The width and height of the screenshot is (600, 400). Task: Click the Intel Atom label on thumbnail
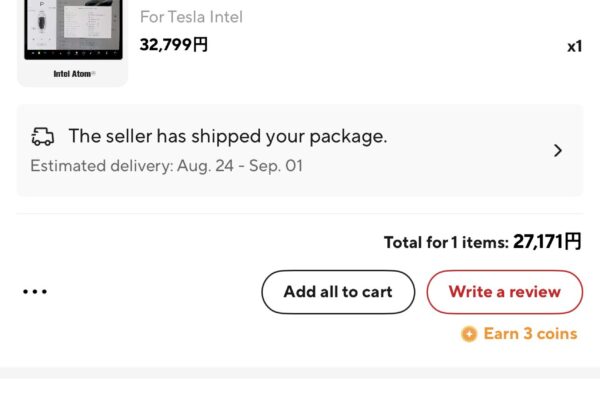coord(73,73)
